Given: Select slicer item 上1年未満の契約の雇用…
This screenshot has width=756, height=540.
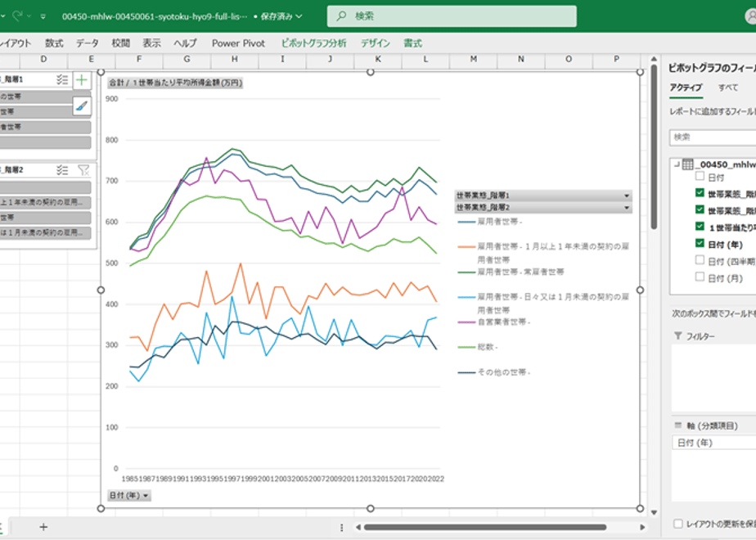Looking at the screenshot, I should [x=45, y=202].
